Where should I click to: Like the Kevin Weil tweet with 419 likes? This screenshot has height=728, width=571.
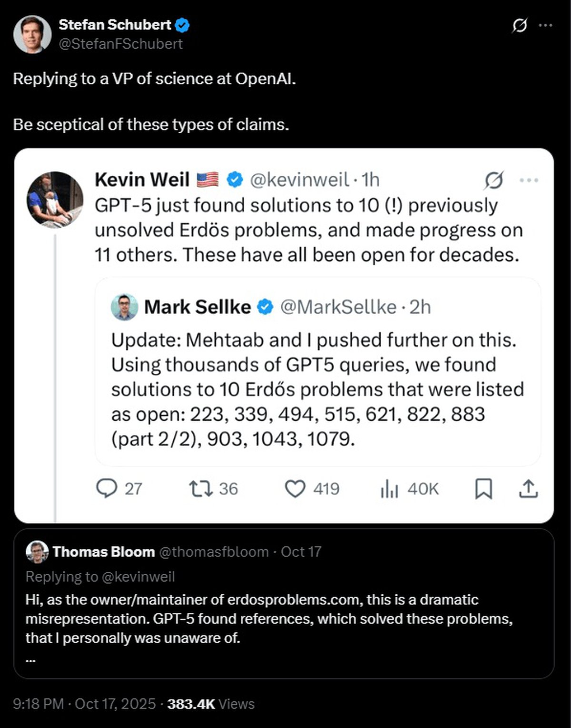tap(295, 489)
